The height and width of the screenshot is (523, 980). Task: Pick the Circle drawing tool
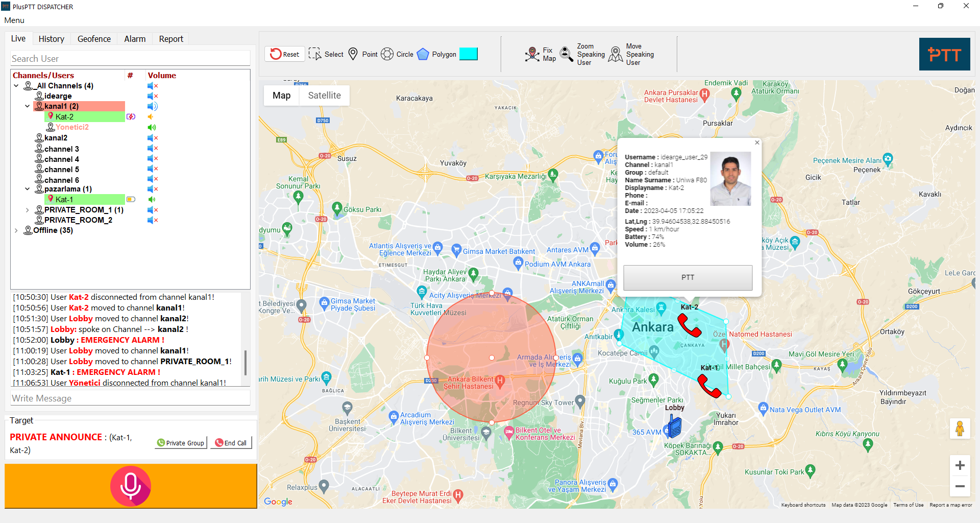[x=397, y=54]
